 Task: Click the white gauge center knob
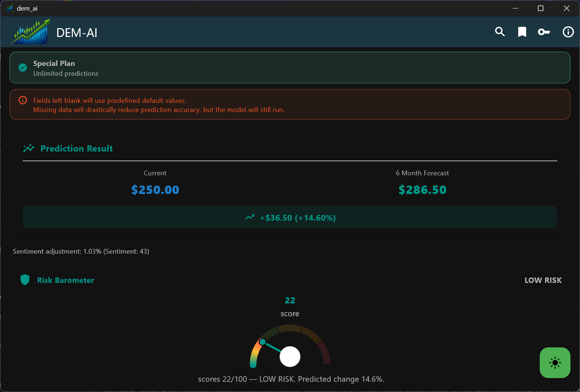click(290, 356)
